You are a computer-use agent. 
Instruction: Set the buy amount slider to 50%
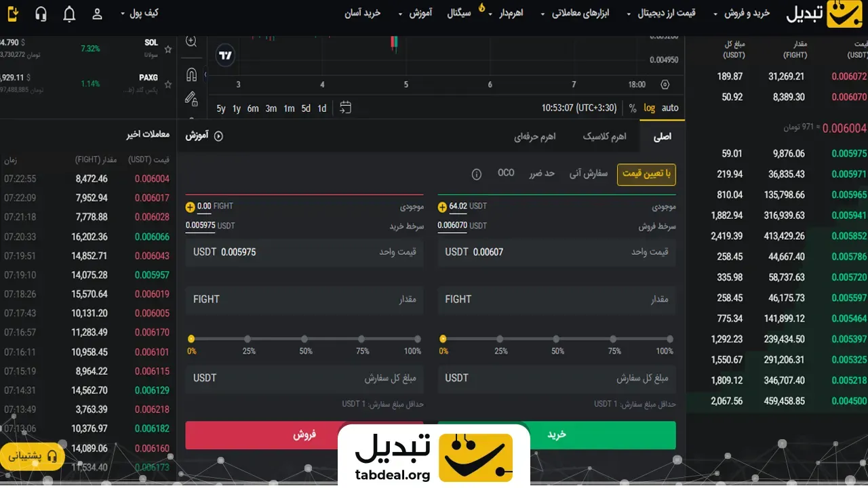[557, 338]
